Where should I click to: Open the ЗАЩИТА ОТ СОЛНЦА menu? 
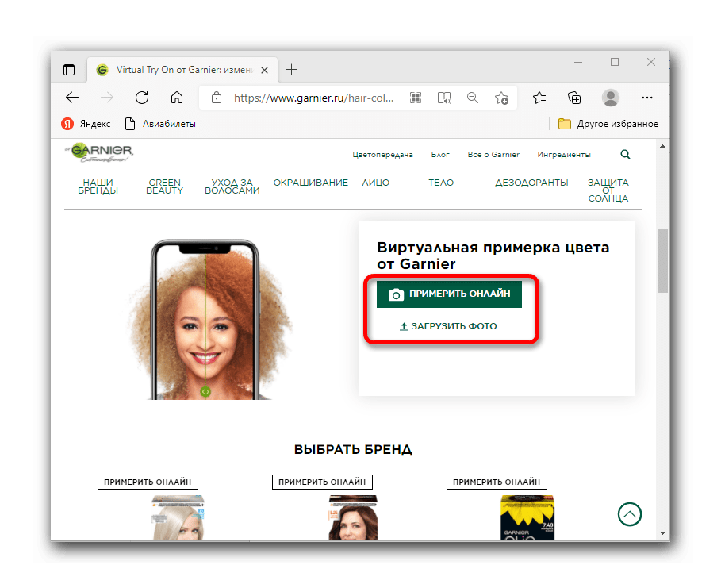[x=608, y=190]
